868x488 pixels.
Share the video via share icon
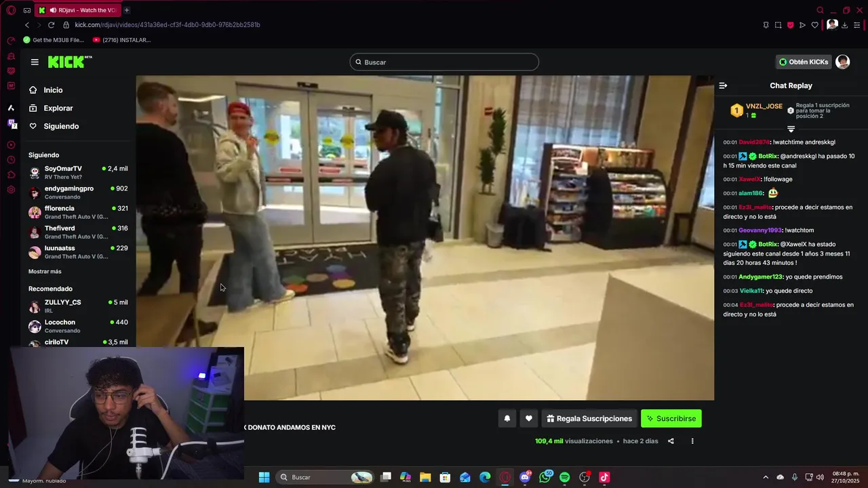tap(671, 441)
